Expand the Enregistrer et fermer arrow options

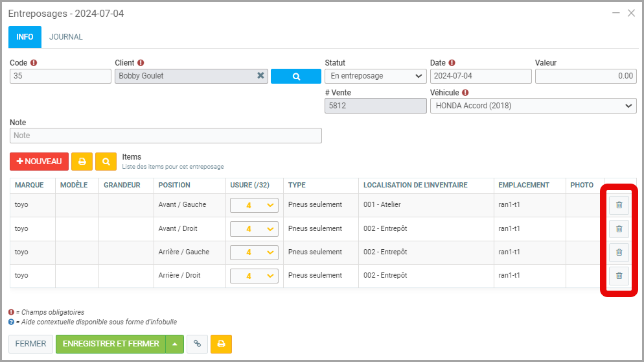click(175, 344)
